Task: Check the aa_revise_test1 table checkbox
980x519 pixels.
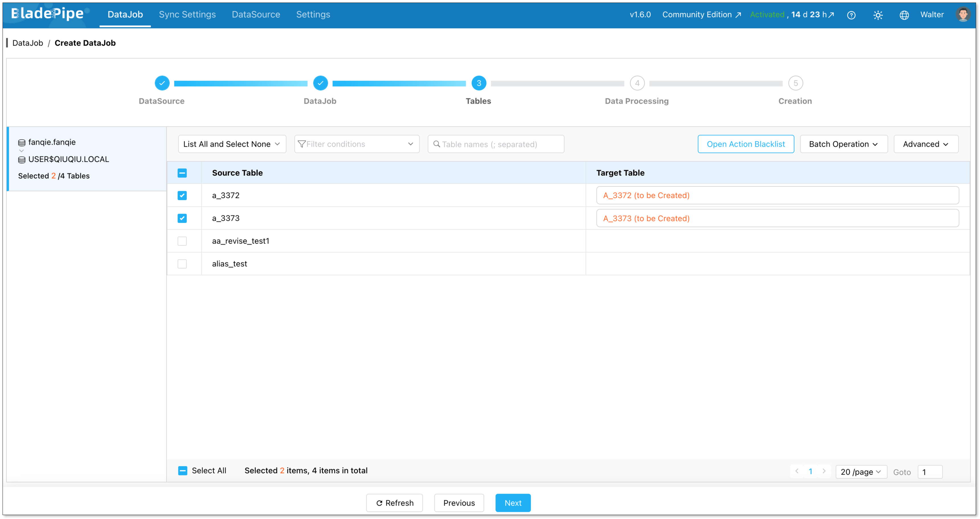Action: click(x=182, y=241)
